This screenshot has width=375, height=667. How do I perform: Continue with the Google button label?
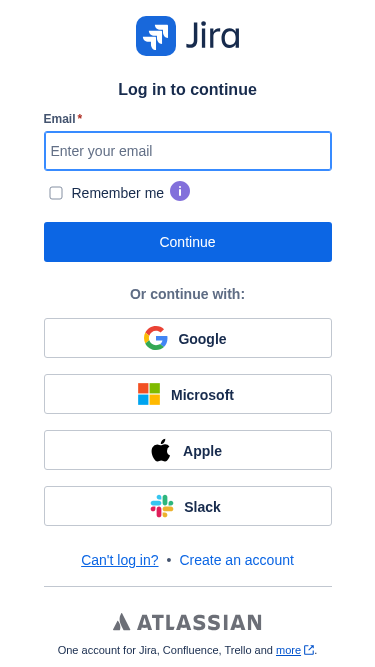point(202,339)
